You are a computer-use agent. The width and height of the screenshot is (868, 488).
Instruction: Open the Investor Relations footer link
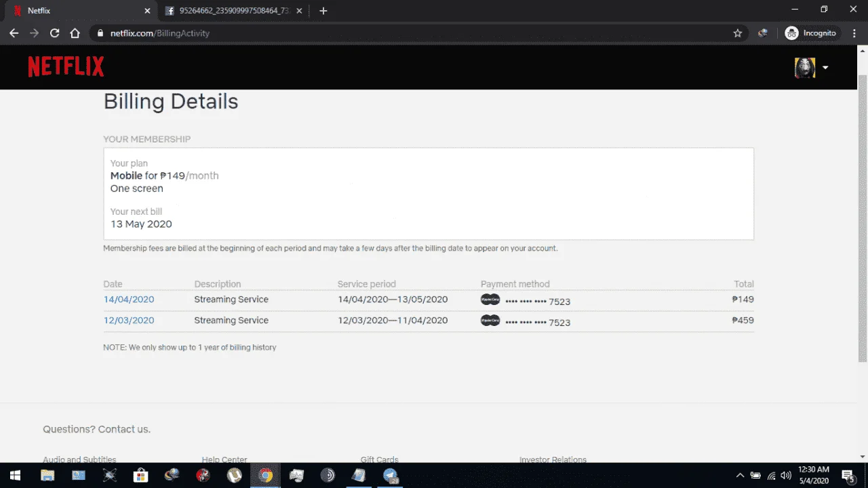tap(553, 460)
